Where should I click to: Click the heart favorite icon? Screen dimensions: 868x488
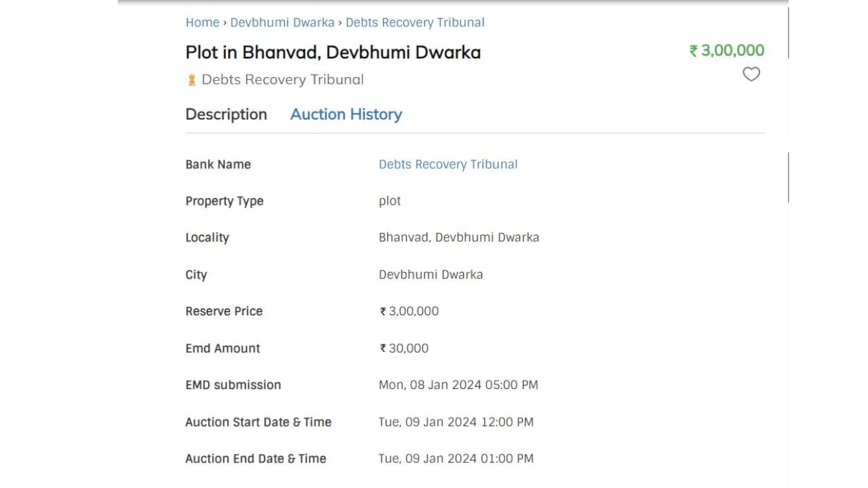coord(751,74)
